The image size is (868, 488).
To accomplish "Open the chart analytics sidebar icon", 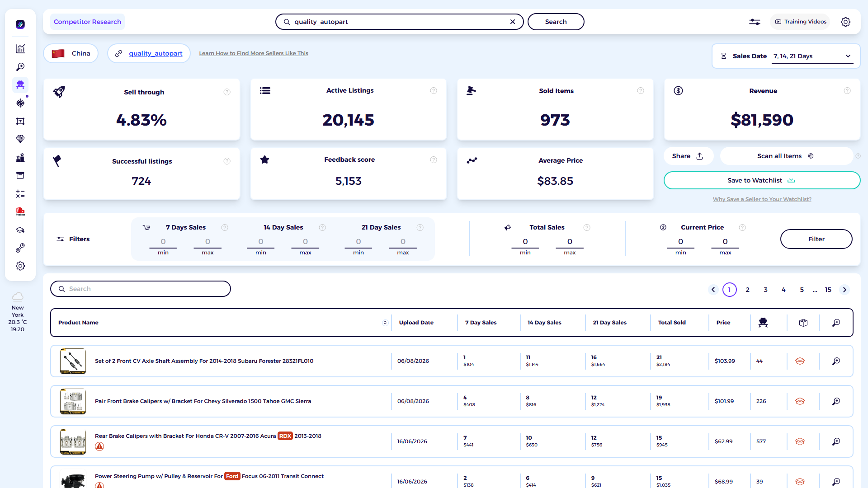I will [x=20, y=49].
